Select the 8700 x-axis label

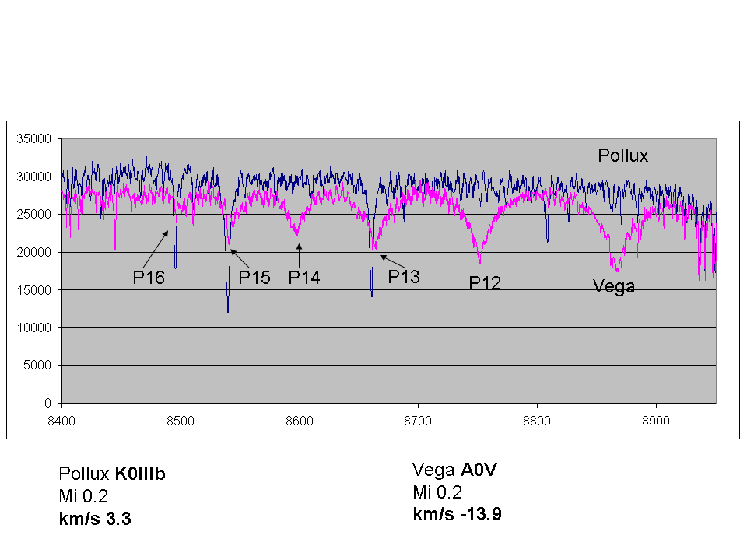coord(418,422)
